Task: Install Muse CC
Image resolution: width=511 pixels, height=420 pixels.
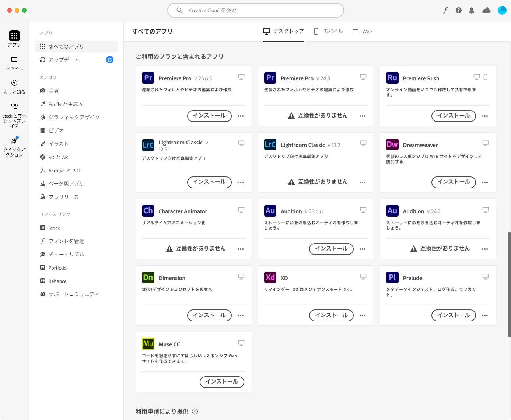Action: coord(222,382)
